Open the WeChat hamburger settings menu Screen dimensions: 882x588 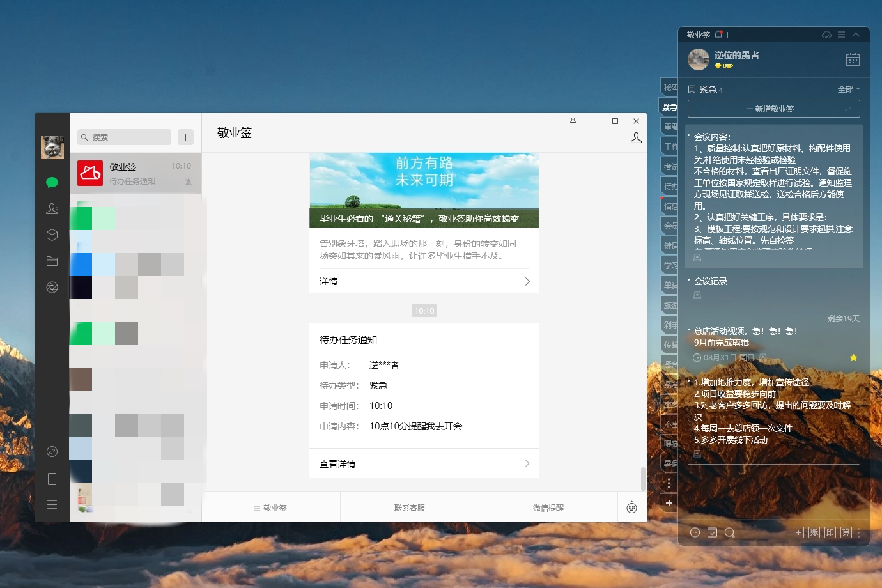52,505
